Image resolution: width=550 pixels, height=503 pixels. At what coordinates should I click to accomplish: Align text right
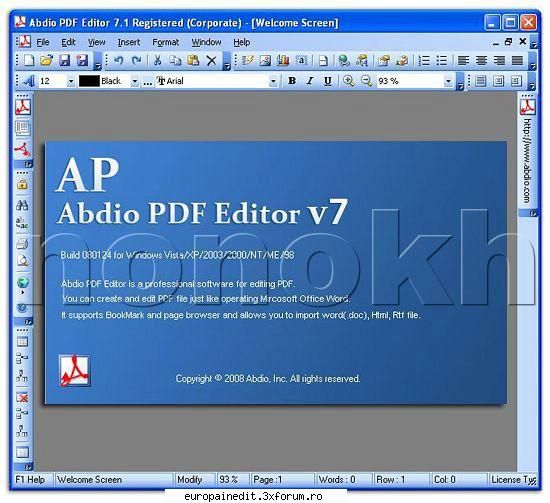coord(499,60)
